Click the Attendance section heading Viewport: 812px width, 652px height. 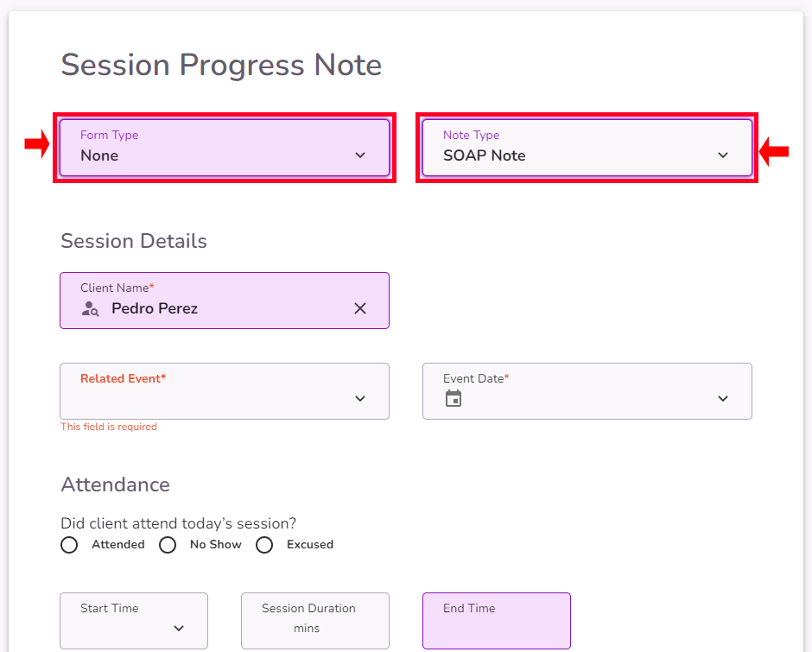pyautogui.click(x=115, y=485)
